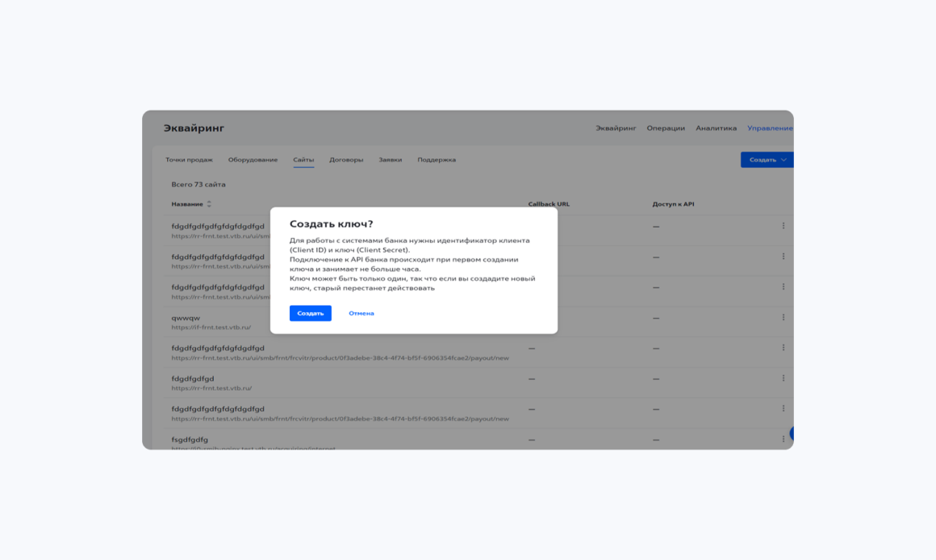
Task: Open the Договоры tab
Action: click(x=346, y=160)
